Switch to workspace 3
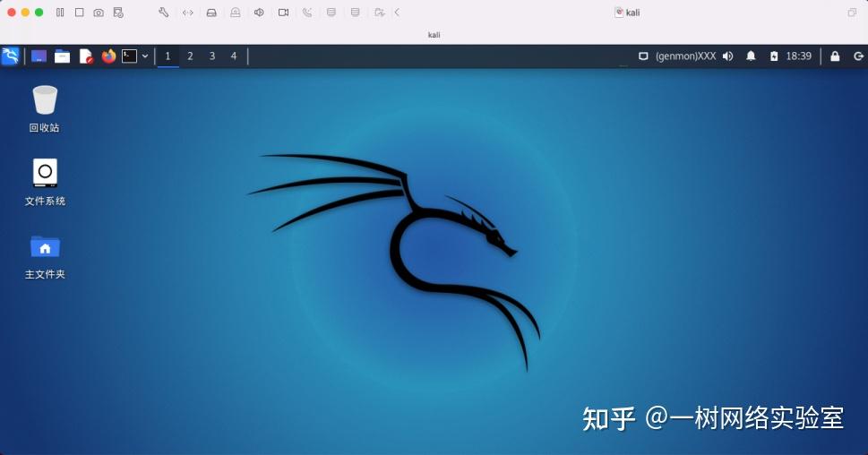This screenshot has height=455, width=868. pos(212,56)
